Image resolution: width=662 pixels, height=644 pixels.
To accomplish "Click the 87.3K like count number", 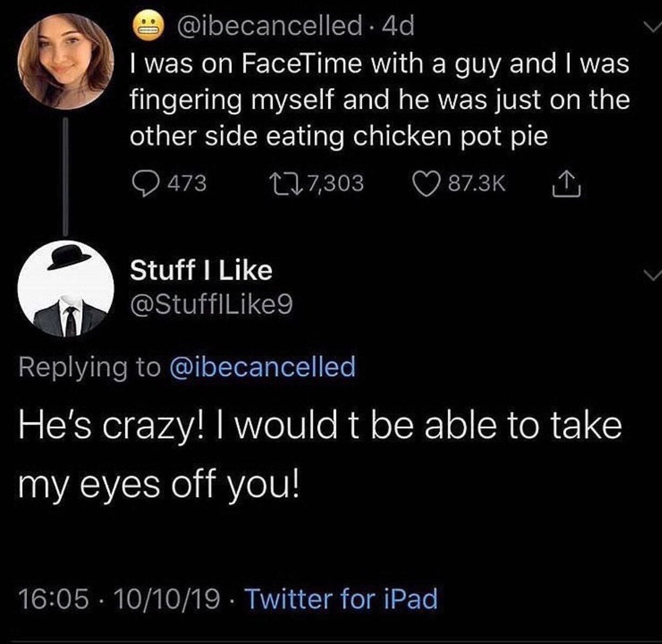I will [x=476, y=183].
